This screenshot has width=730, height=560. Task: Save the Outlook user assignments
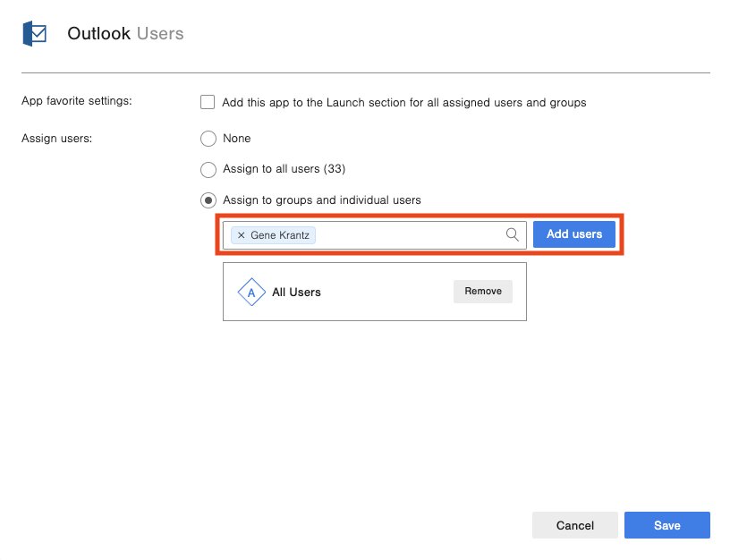(667, 525)
